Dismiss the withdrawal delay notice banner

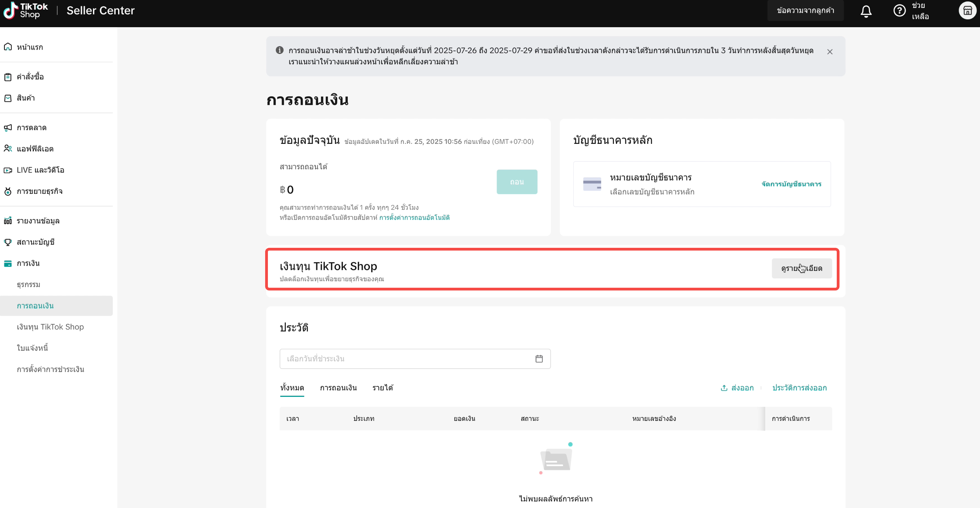click(830, 52)
